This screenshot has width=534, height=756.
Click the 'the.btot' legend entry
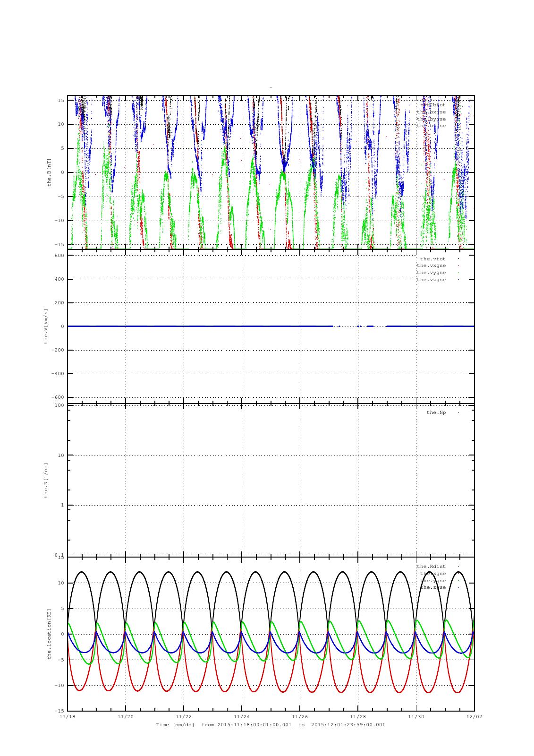(x=432, y=105)
